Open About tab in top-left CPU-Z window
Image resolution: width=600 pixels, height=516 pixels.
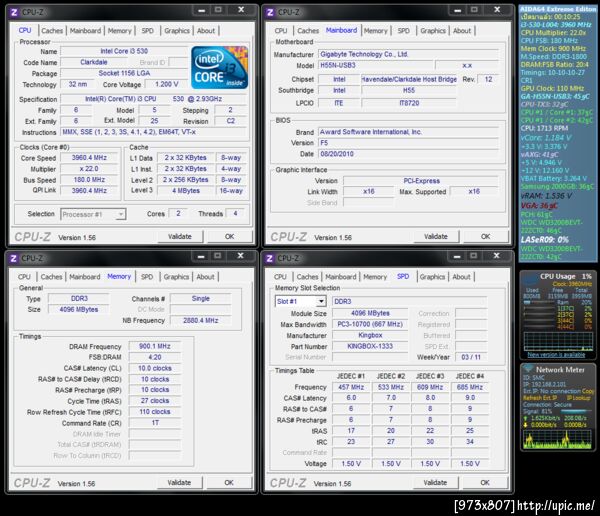(x=206, y=31)
